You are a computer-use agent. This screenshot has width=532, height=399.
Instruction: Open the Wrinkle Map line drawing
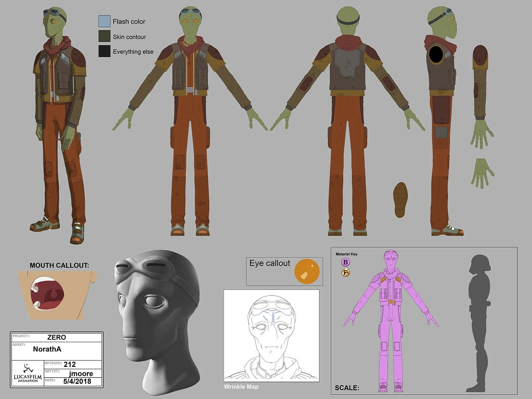271,335
